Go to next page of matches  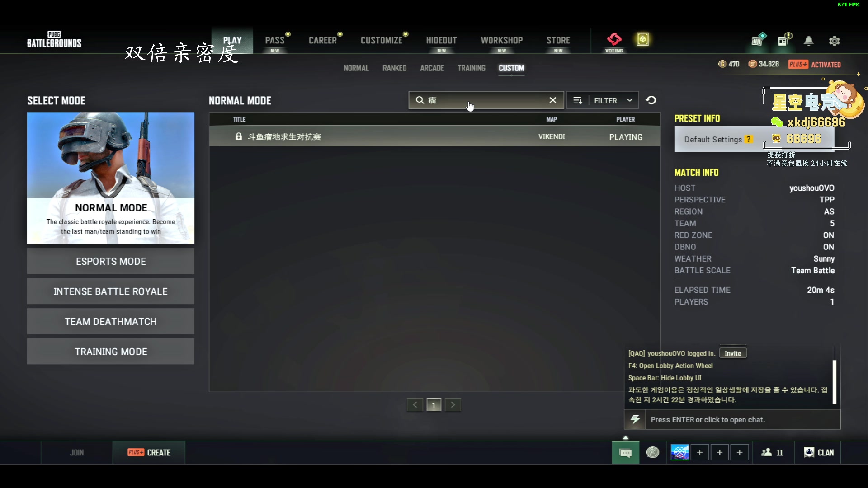(x=453, y=405)
